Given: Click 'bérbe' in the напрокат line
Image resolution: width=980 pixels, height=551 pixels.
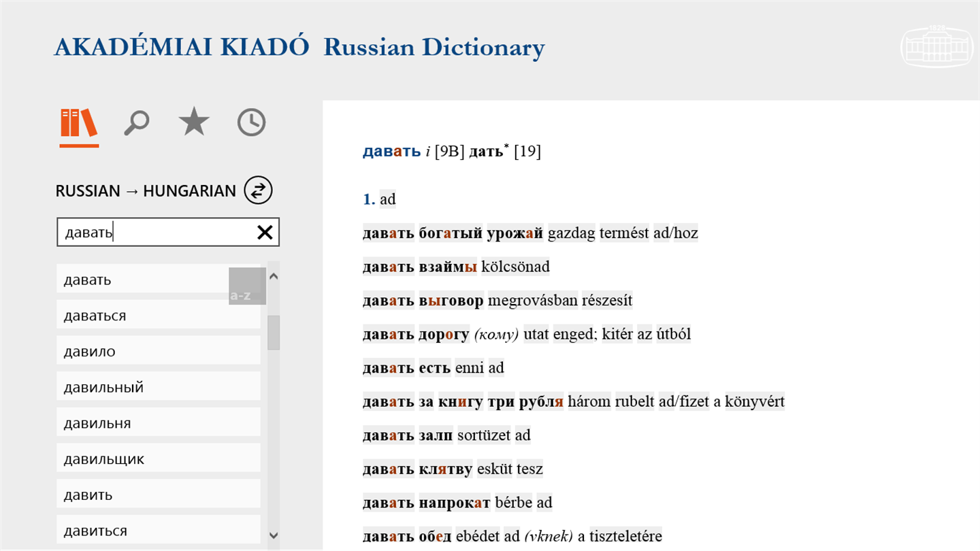Looking at the screenshot, I should pyautogui.click(x=514, y=503).
